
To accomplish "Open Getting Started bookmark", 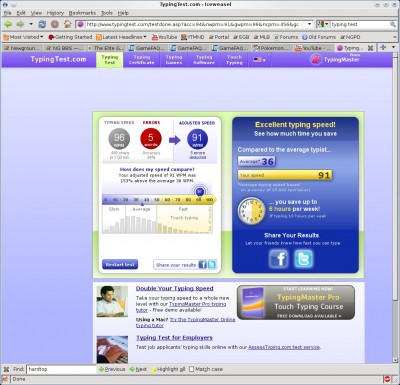I will click(x=70, y=37).
